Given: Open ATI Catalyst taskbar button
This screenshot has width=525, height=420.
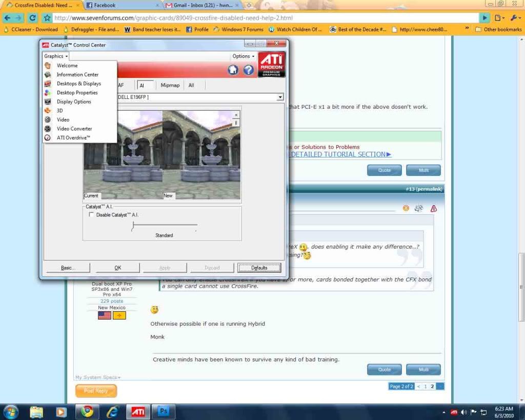Looking at the screenshot, I should (x=138, y=412).
